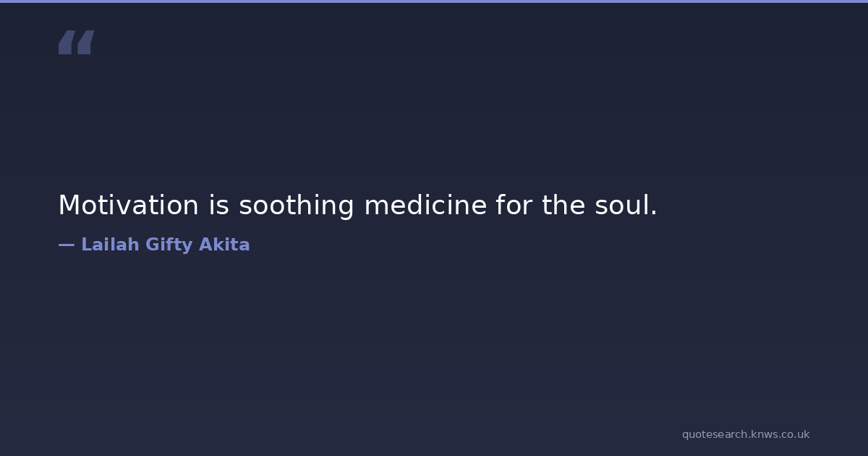Viewport: 868px width, 456px height.
Task: Select the word "Motivation" in the quote
Action: click(128, 206)
